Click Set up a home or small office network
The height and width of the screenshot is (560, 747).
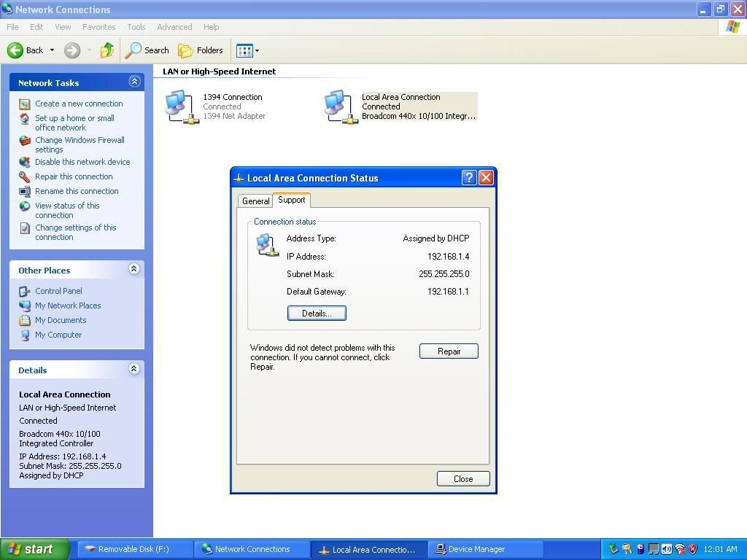click(x=75, y=122)
